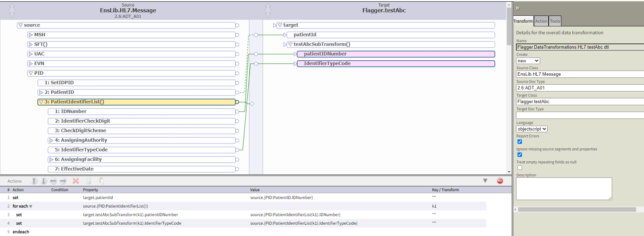Move selected action in with right arrow
Viewport: 644px width, 236px height.
[x=63, y=181]
